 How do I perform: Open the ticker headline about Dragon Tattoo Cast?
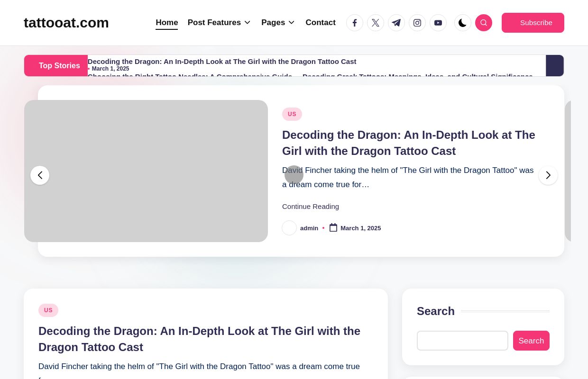coord(222,62)
